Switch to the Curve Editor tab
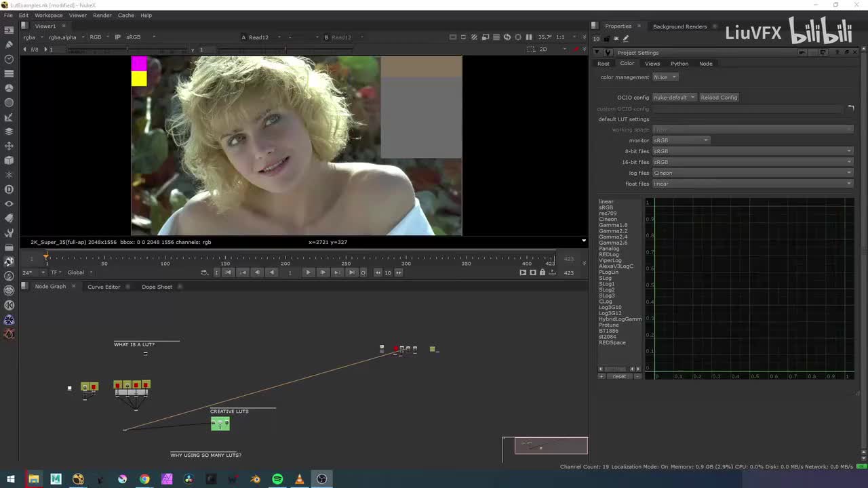Image resolution: width=868 pixels, height=488 pixels. click(x=104, y=287)
